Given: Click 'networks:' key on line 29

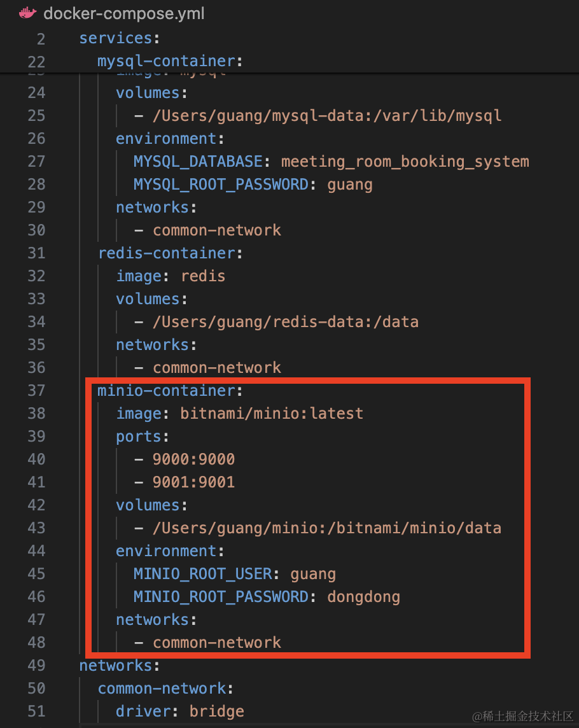Looking at the screenshot, I should click(157, 207).
